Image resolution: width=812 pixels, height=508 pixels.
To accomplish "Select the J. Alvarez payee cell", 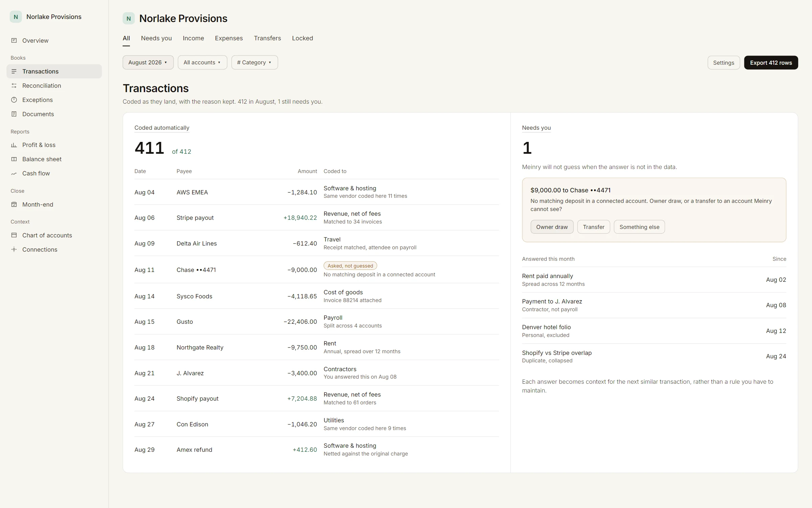I will 190,373.
